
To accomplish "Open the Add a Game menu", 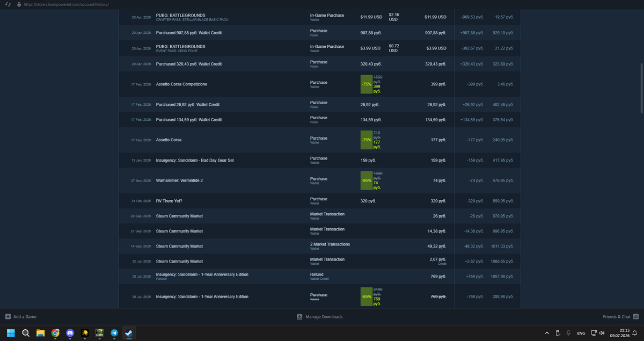I will click(21, 317).
